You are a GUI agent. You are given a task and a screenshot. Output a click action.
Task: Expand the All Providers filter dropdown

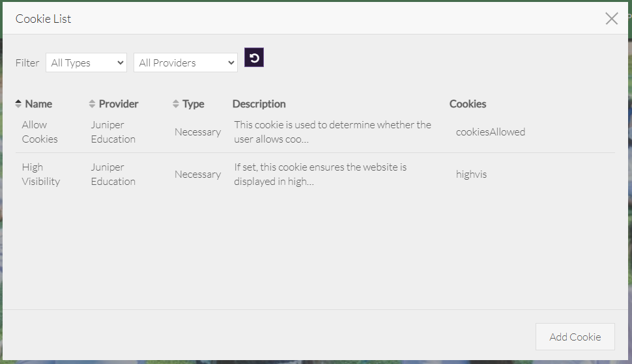click(x=185, y=63)
